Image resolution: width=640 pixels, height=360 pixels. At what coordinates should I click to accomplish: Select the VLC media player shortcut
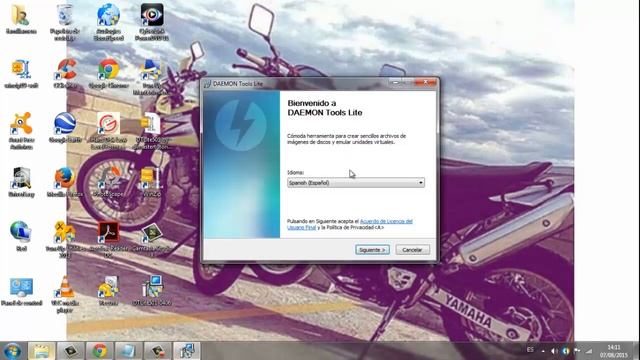(x=64, y=294)
